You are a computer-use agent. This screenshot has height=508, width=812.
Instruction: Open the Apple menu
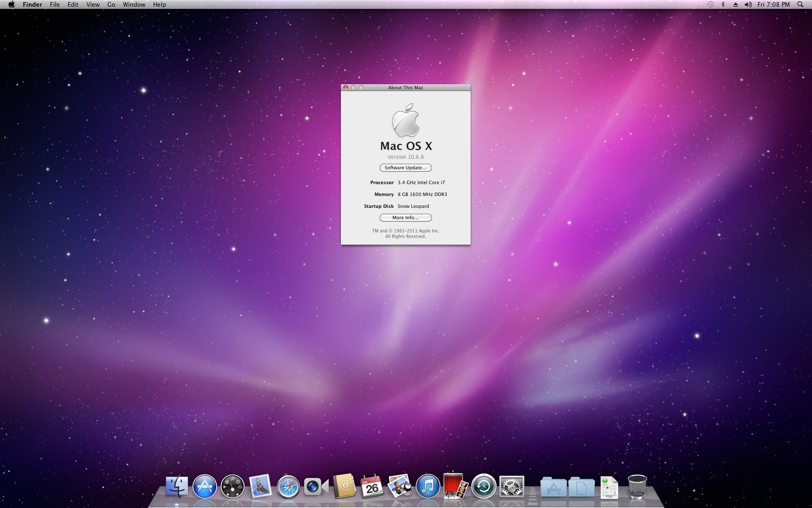click(x=11, y=5)
